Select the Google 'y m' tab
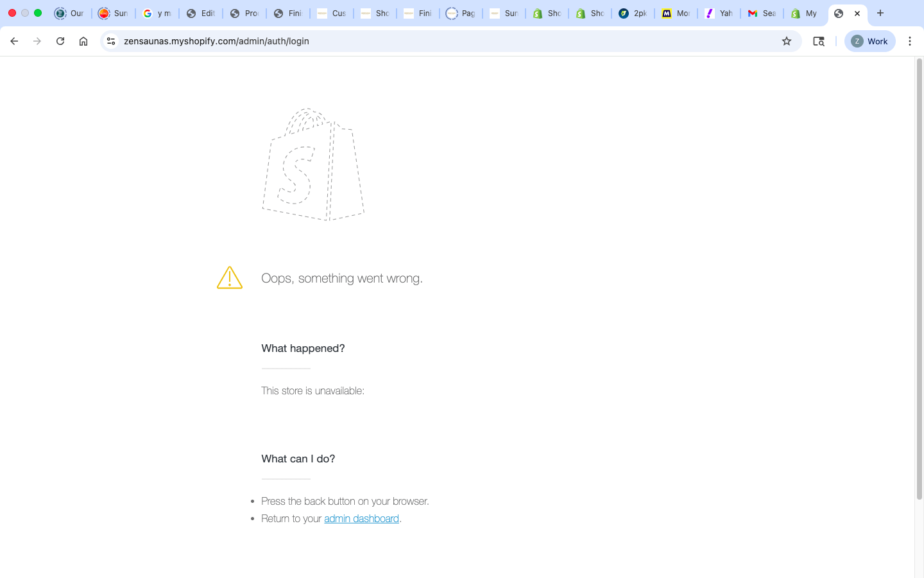 click(x=157, y=13)
